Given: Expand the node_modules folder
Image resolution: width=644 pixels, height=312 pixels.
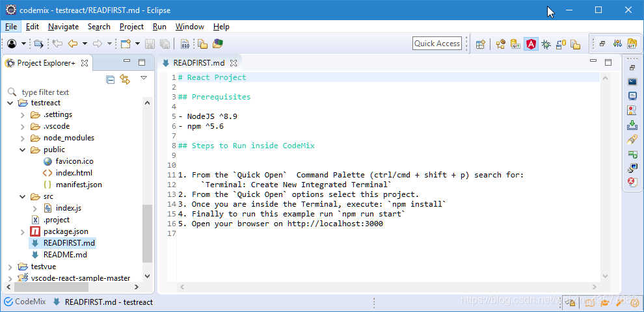Looking at the screenshot, I should pos(23,138).
